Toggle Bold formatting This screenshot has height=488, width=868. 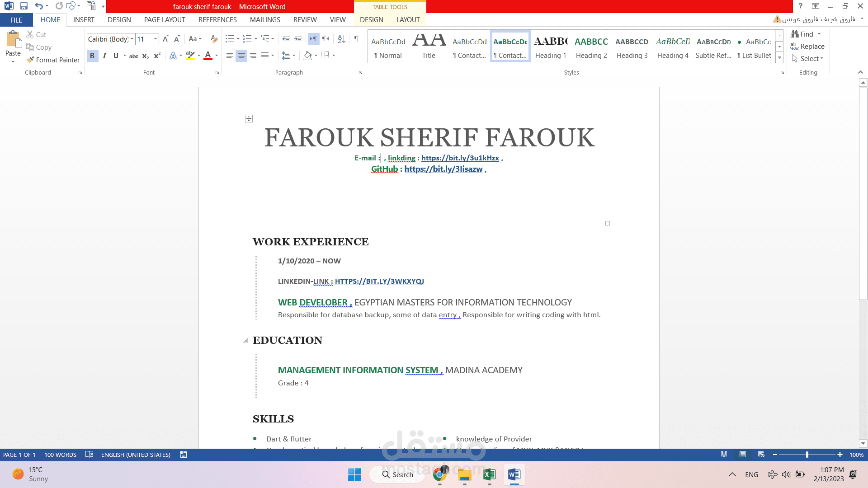(x=92, y=56)
